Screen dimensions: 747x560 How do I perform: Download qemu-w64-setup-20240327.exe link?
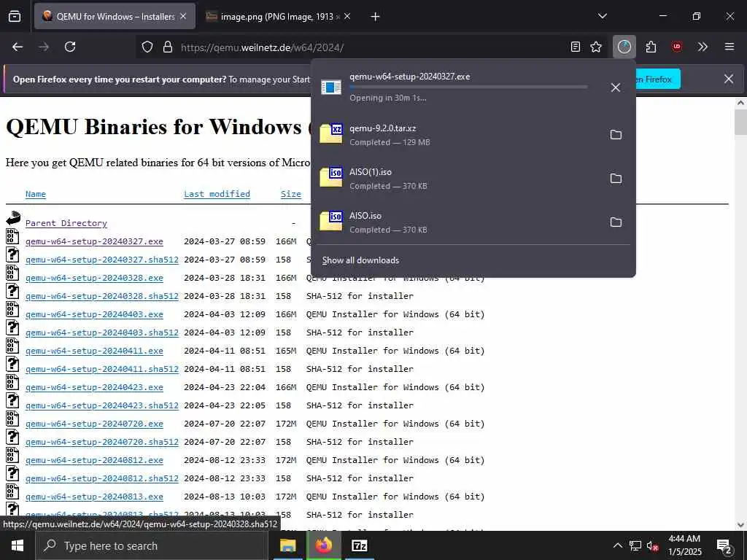94,241
